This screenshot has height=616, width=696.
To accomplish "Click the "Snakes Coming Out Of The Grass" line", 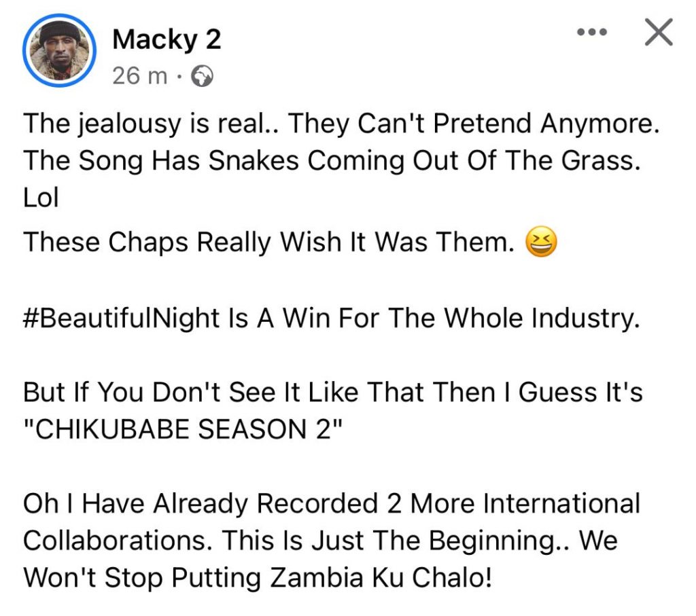I will [332, 160].
